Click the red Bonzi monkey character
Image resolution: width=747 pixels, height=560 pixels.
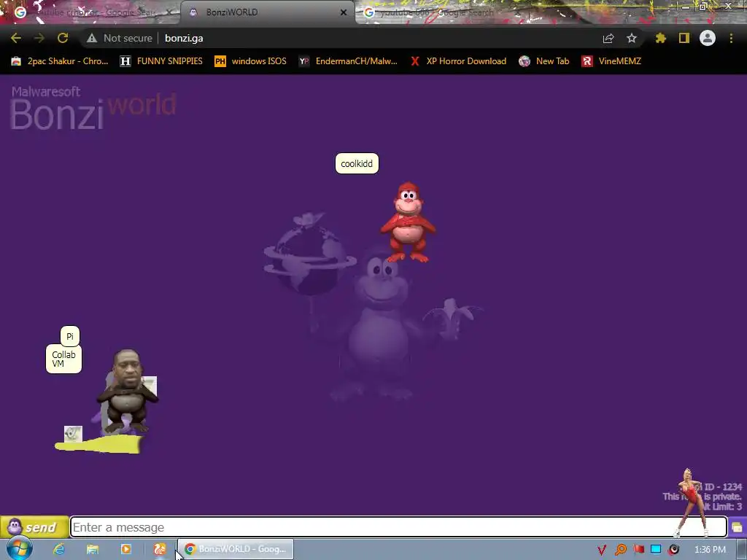coord(408,222)
